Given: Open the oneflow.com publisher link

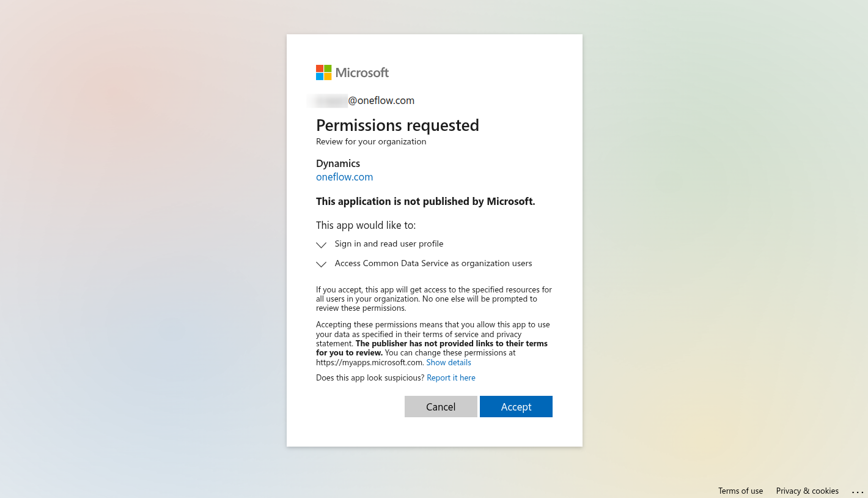Looking at the screenshot, I should coord(344,177).
